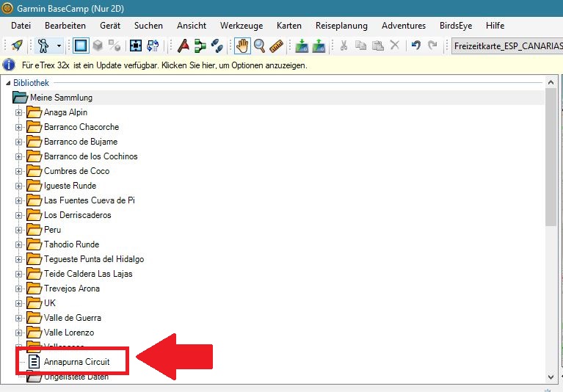
Task: Open the Bearbeiten menu
Action: pos(65,26)
